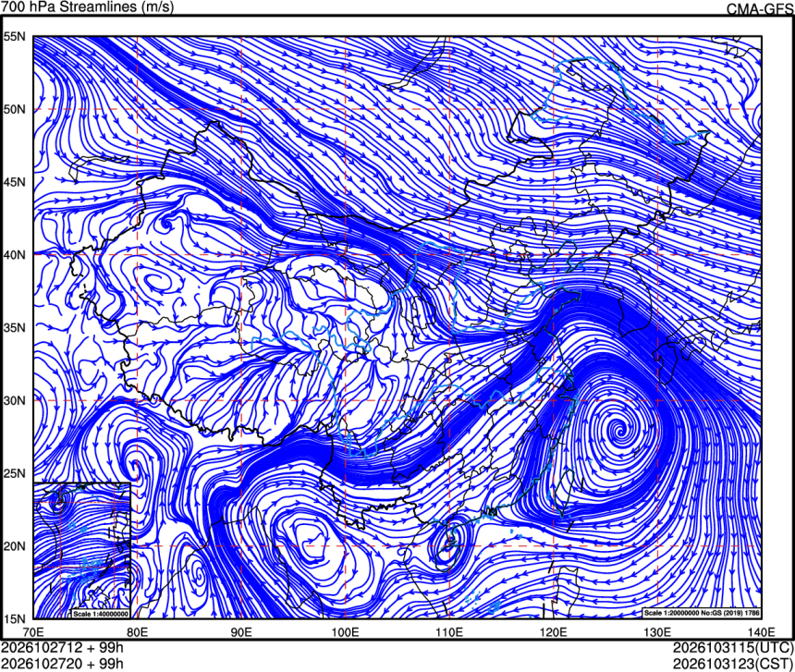The image size is (795, 672).
Task: Choose the 20N latitude label
Action: pos(14,546)
